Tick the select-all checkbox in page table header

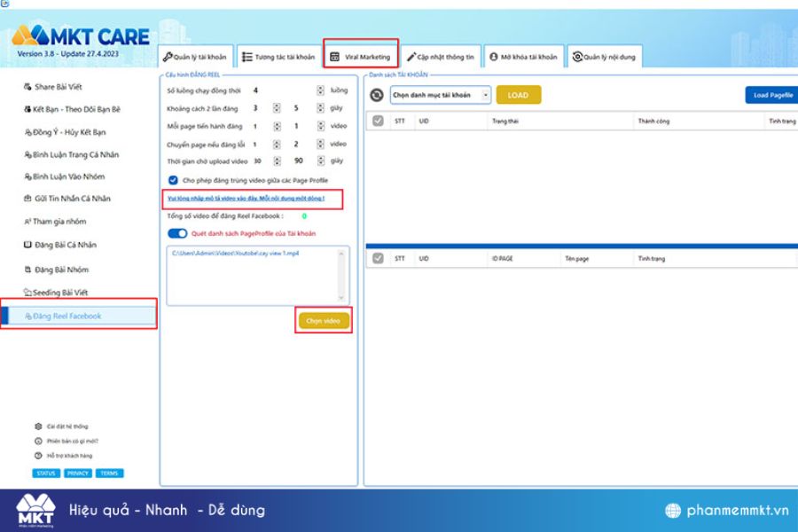coord(378,259)
